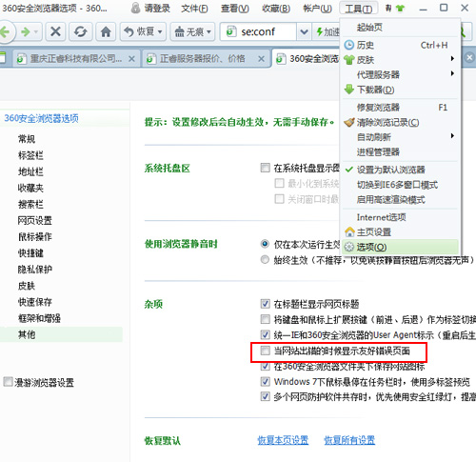Click the broom icon for 清除浏览记录(C)

[349, 122]
